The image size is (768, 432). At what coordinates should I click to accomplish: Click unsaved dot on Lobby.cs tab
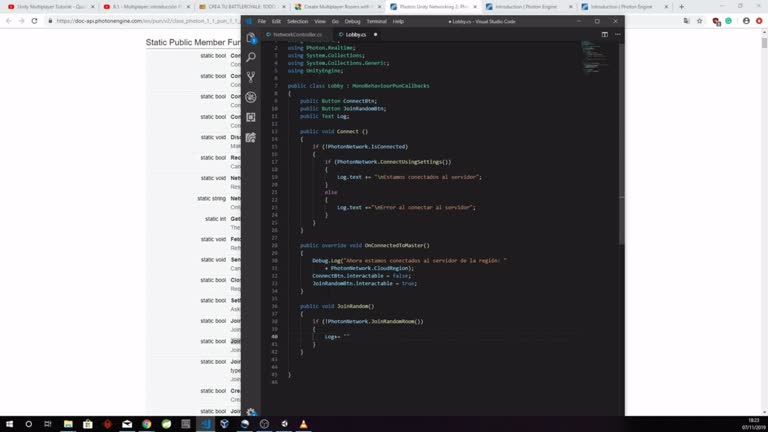tap(375, 34)
